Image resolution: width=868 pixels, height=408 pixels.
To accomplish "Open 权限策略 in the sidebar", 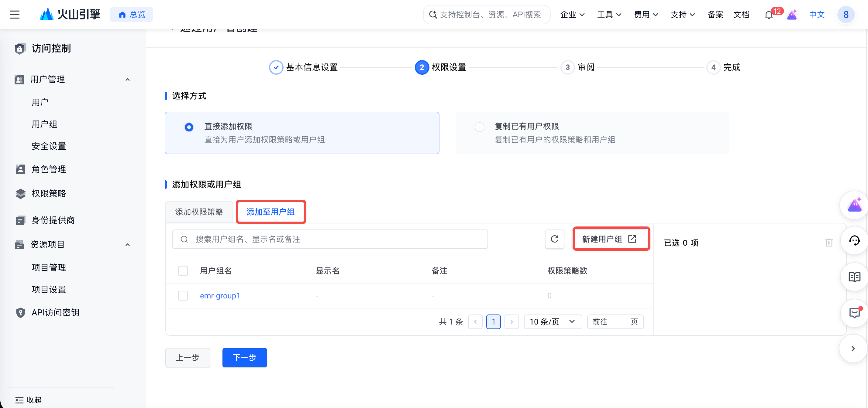I will [x=49, y=194].
